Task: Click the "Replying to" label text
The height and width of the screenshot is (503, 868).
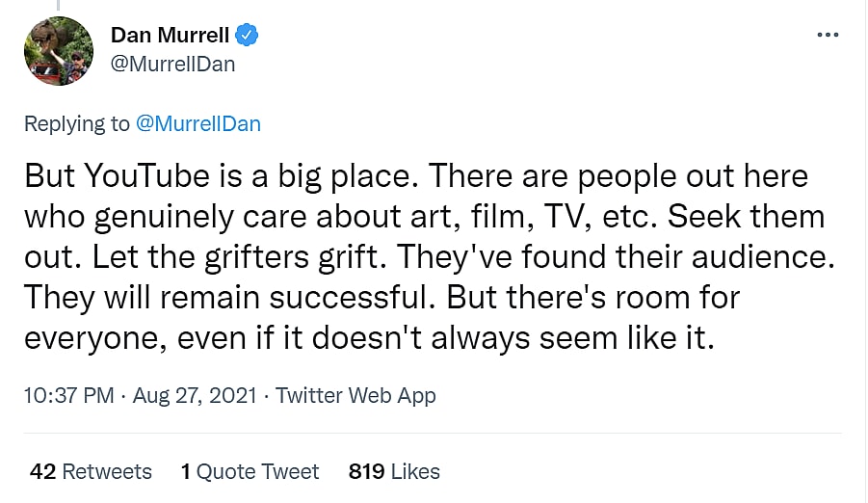Action: point(76,123)
